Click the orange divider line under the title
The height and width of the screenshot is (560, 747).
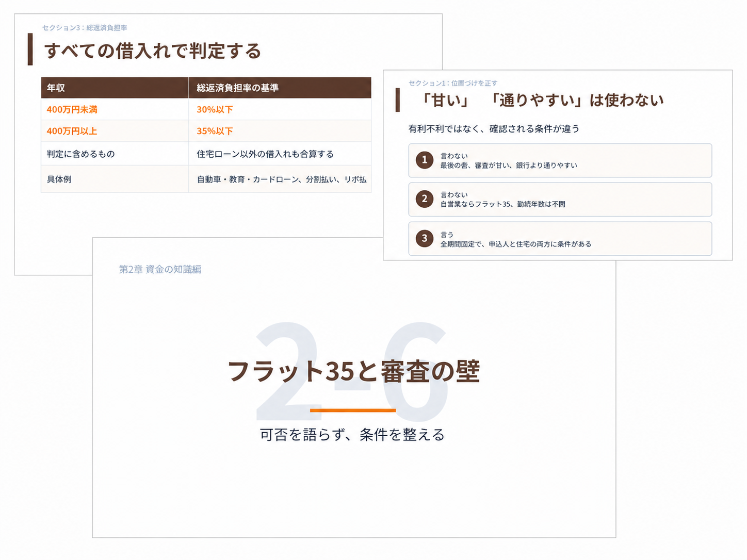pos(353,410)
